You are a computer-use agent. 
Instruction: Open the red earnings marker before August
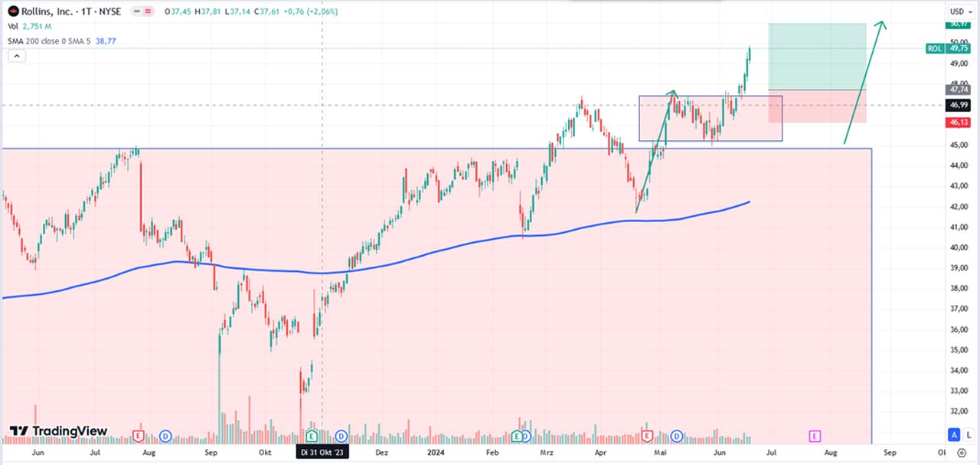[138, 436]
